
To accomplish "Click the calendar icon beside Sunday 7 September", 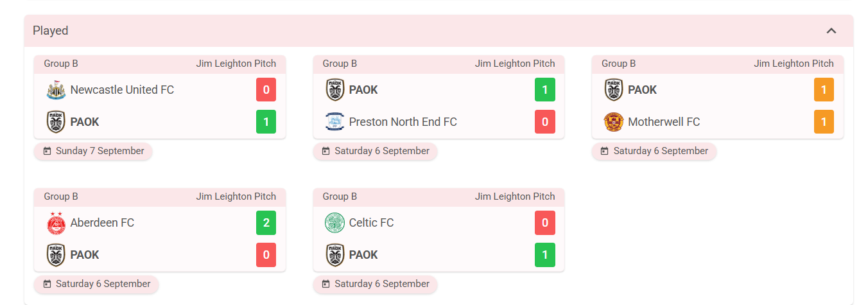I will pos(47,151).
